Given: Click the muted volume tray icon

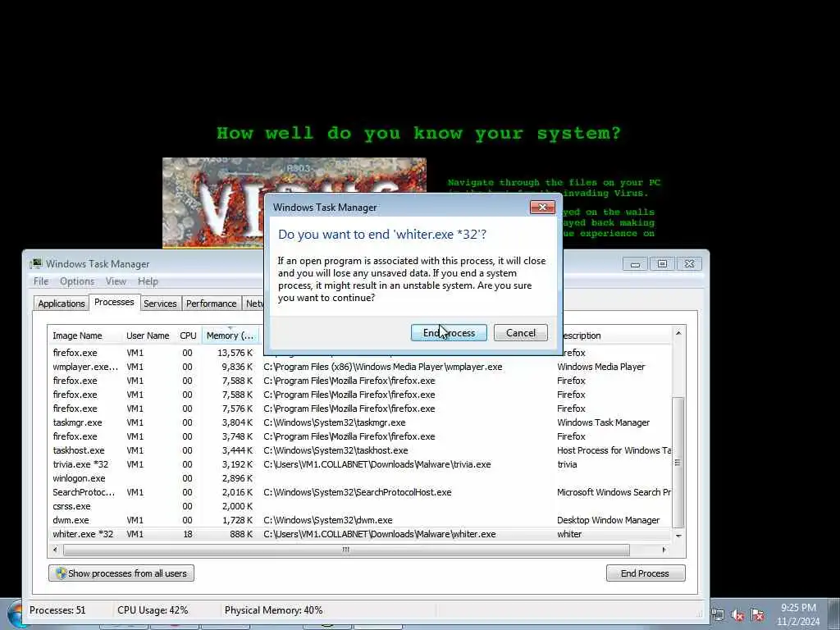Looking at the screenshot, I should click(737, 615).
